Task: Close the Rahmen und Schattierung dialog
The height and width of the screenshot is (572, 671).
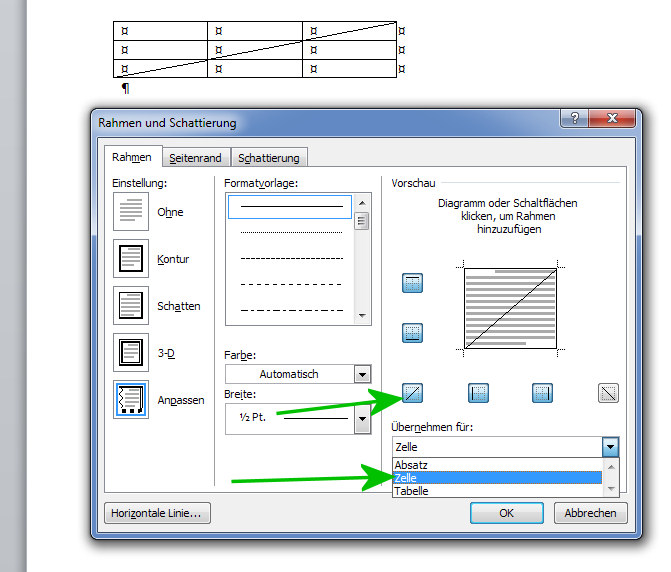Action: [x=612, y=118]
